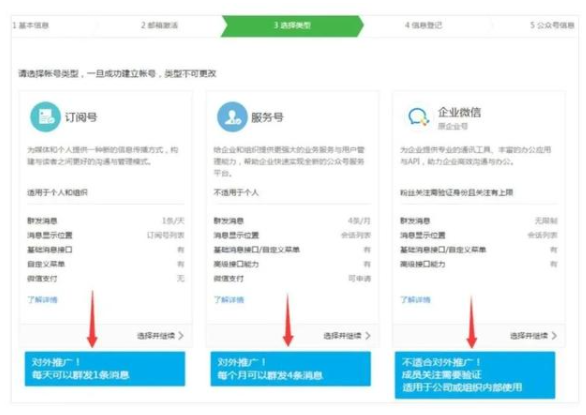Click the 企业微信 chat bubble icon

[x=418, y=117]
